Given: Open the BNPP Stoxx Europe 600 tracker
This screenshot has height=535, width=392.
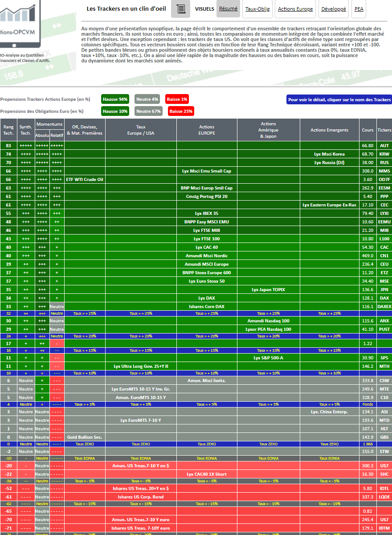Looking at the screenshot, I should coord(207,272).
